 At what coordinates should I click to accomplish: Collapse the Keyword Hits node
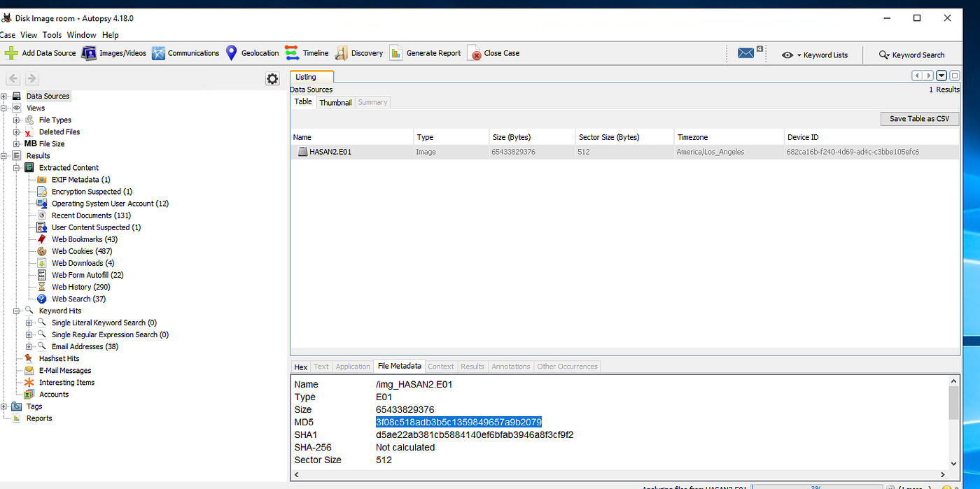pos(17,311)
